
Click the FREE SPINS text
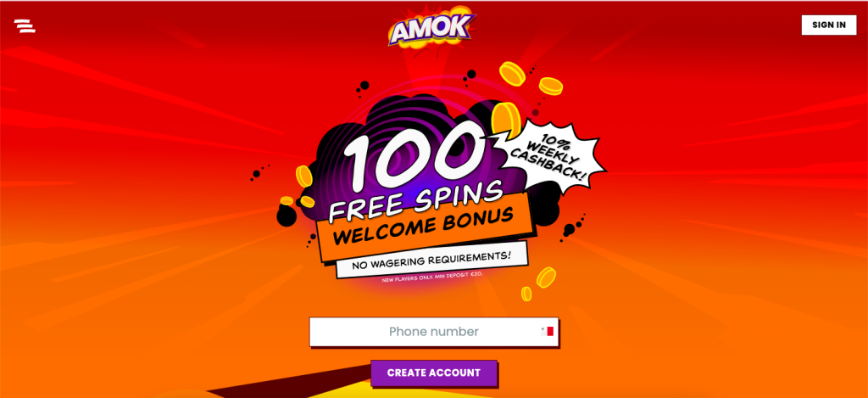(x=417, y=199)
